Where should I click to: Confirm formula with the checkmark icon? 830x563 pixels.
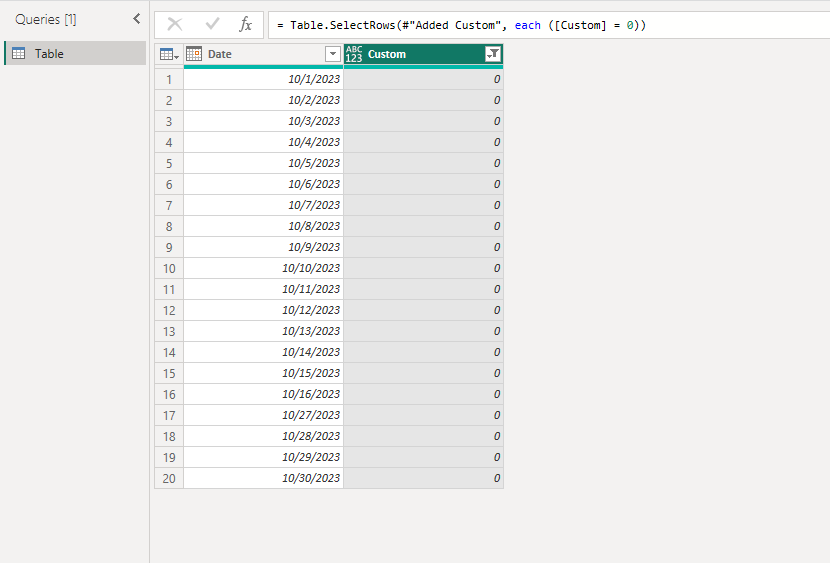[212, 24]
